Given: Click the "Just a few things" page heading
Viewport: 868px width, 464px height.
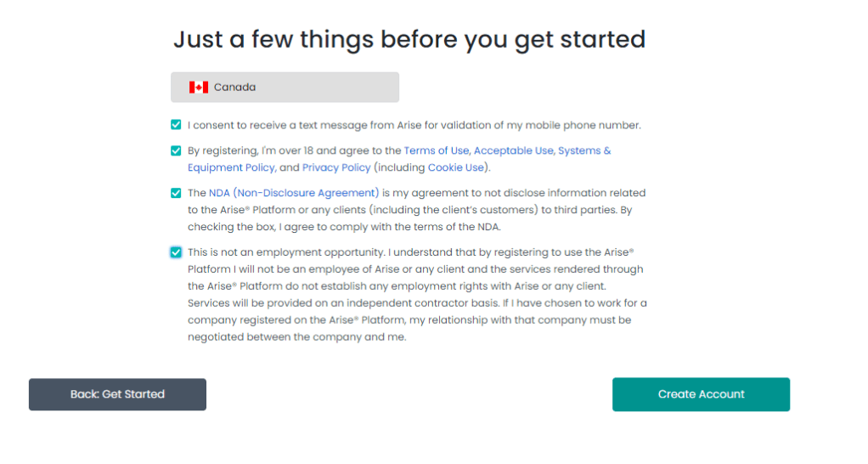Looking at the screenshot, I should [x=409, y=39].
